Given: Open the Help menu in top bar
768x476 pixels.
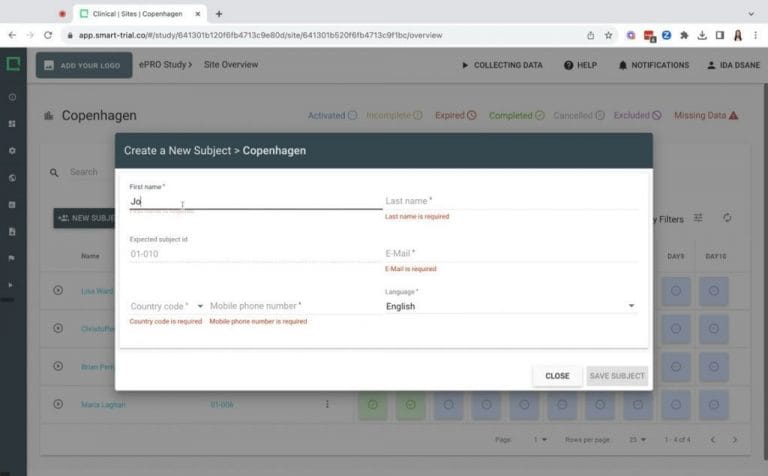Looking at the screenshot, I should pyautogui.click(x=580, y=65).
